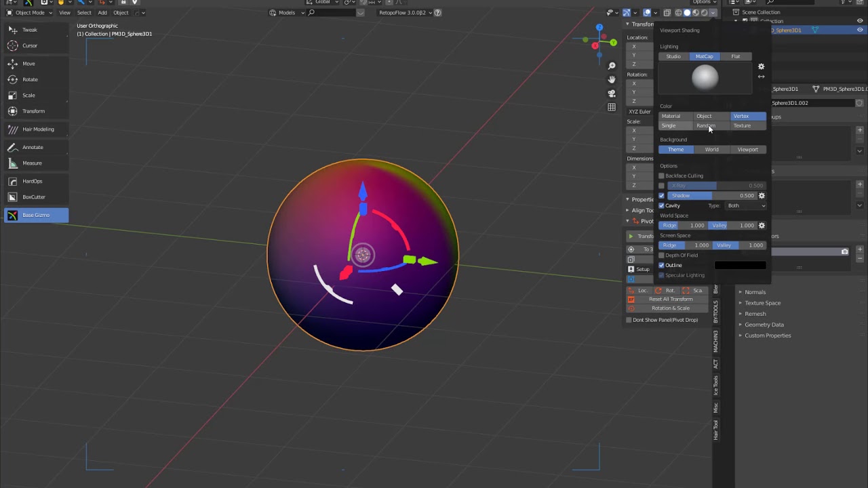
Task: Click the zoom view magnifier icon
Action: [612, 66]
